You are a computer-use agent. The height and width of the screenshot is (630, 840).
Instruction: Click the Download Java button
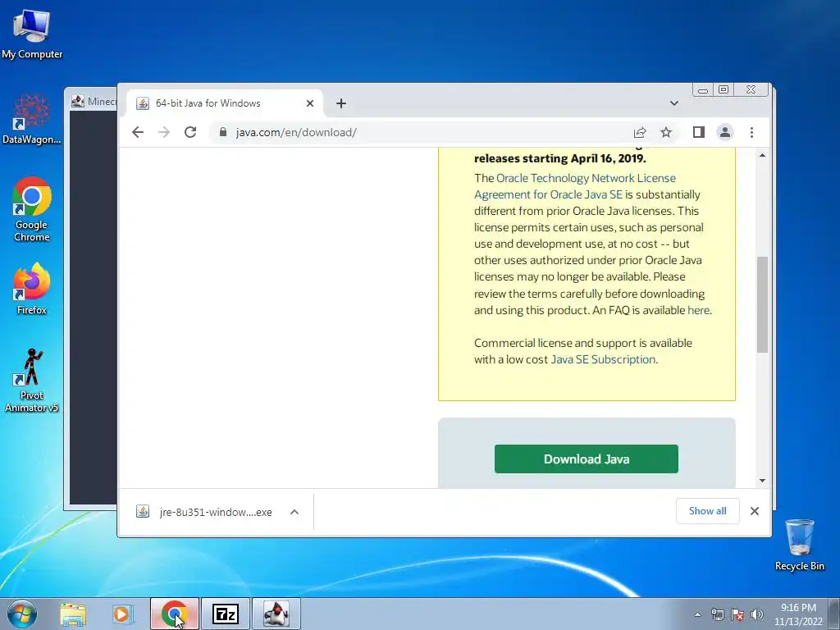(586, 459)
